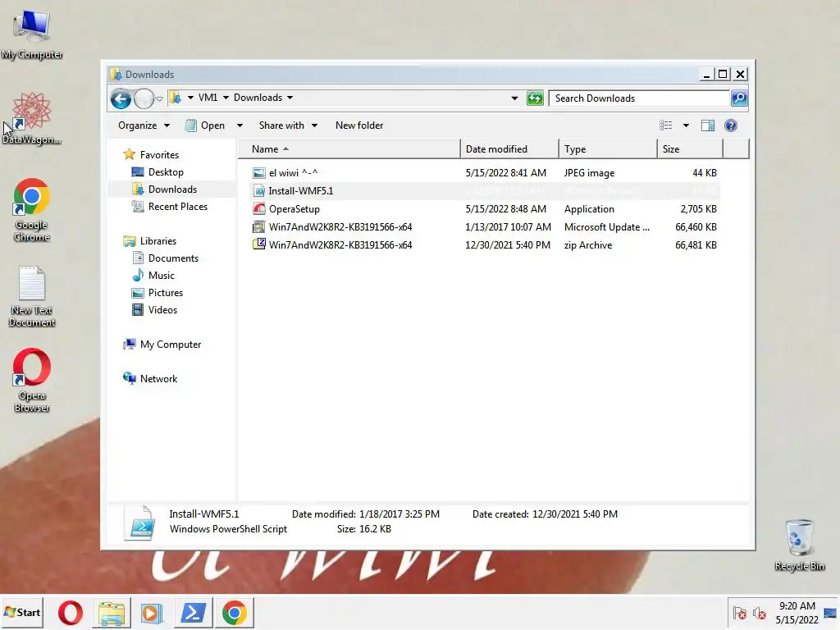Expand the Downloads breadcrumb arrow
Screen dimensions: 840x630
(x=290, y=98)
